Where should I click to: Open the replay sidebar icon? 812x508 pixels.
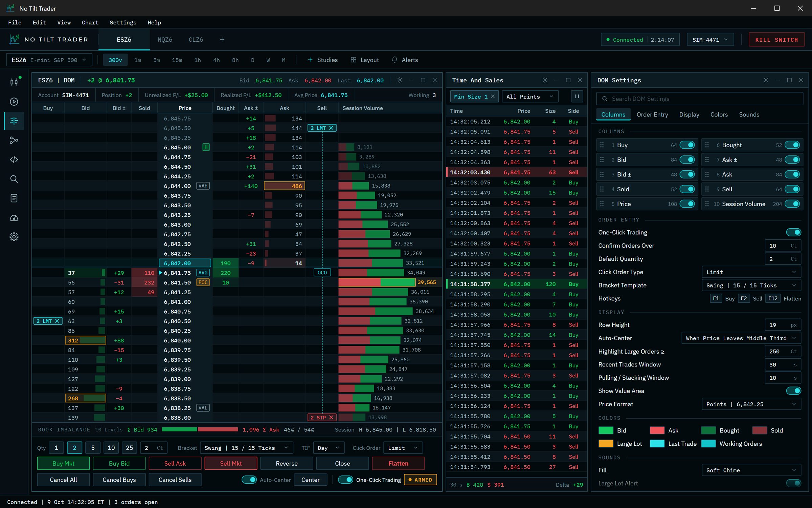(x=14, y=102)
